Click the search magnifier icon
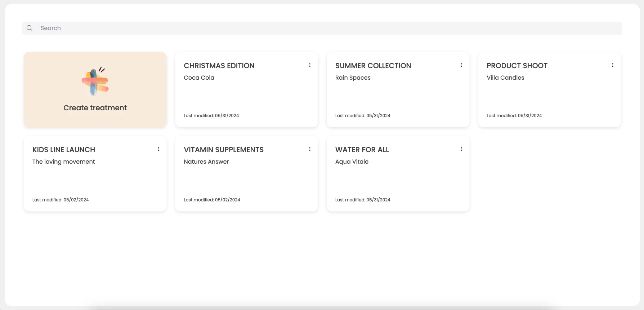Viewport: 644px width, 310px height. 30,28
